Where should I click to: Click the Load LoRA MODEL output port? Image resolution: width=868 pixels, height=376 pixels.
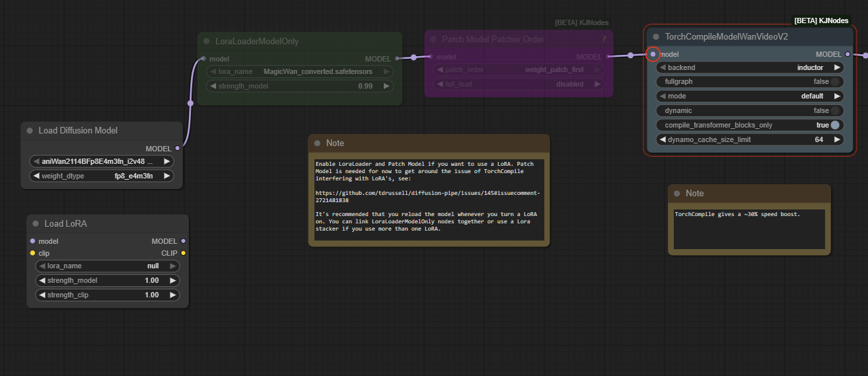(x=183, y=241)
